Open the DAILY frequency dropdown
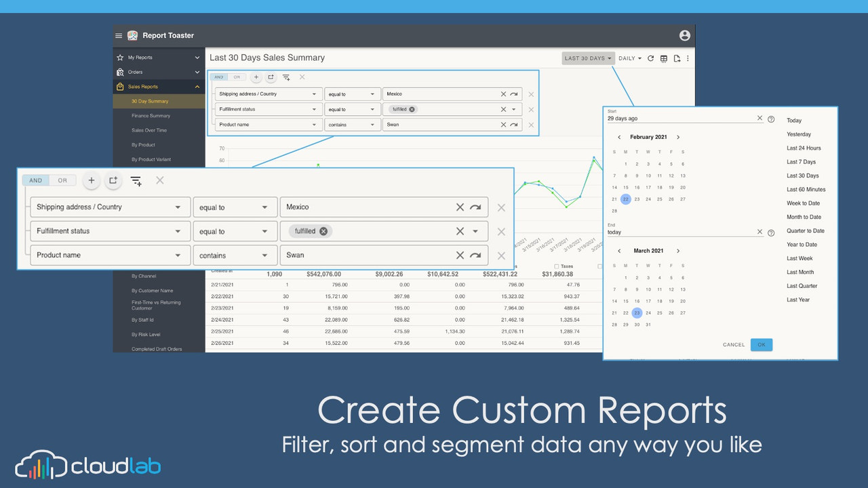Image resolution: width=868 pixels, height=488 pixels. click(629, 58)
